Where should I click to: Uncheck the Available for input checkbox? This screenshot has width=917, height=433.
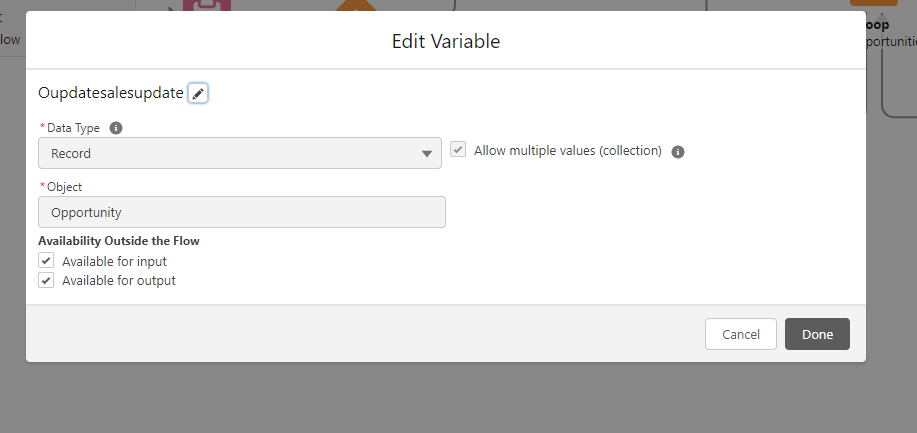pyautogui.click(x=46, y=261)
